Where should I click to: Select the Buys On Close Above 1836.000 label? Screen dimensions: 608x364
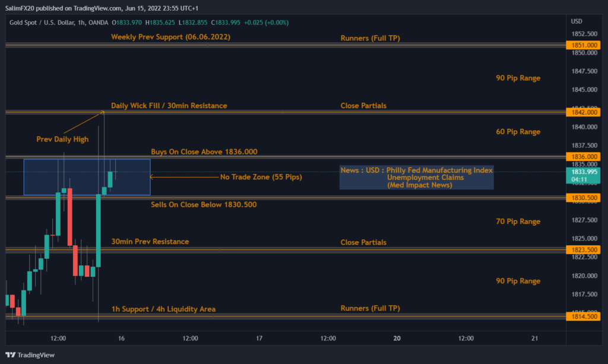(204, 152)
